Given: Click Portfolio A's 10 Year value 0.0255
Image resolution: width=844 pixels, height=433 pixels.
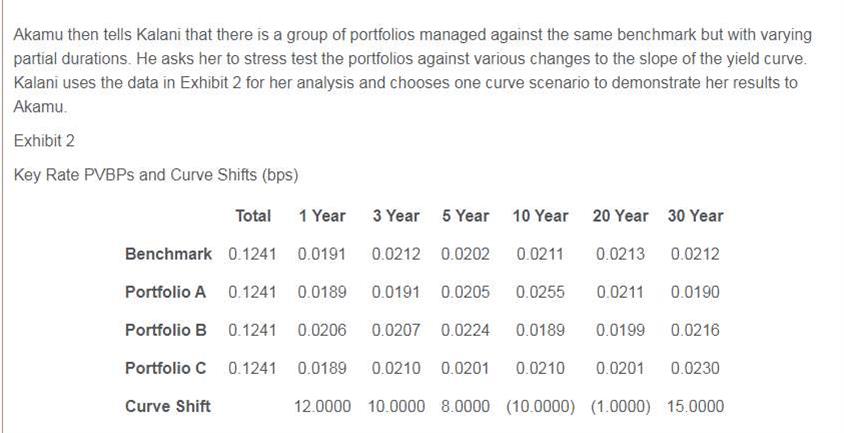Looking at the screenshot, I should point(540,292).
